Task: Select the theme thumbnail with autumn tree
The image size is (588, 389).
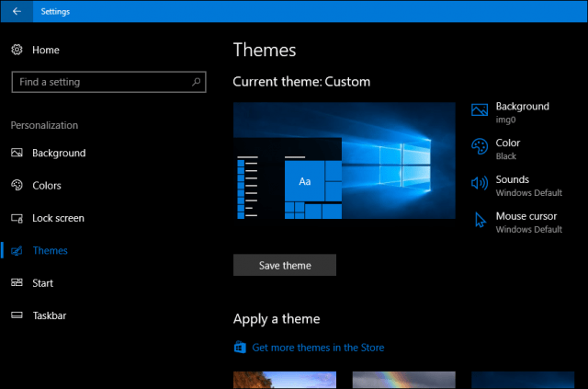Action: click(285, 380)
